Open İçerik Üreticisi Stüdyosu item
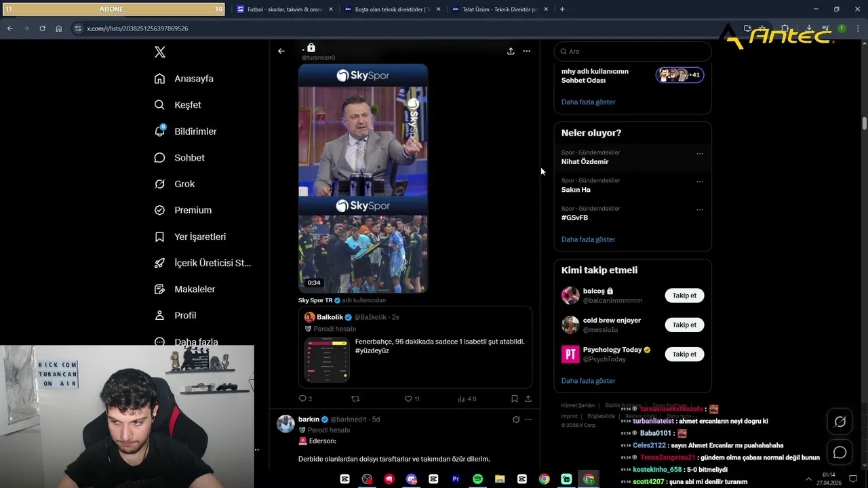Viewport: 868px width, 488px height. tap(202, 263)
